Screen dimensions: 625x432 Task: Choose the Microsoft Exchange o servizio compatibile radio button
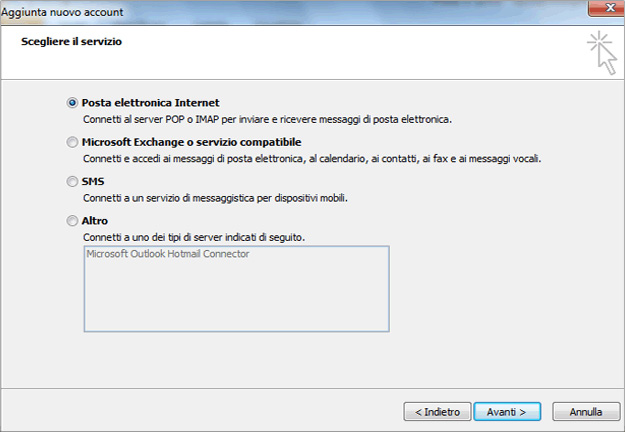72,142
